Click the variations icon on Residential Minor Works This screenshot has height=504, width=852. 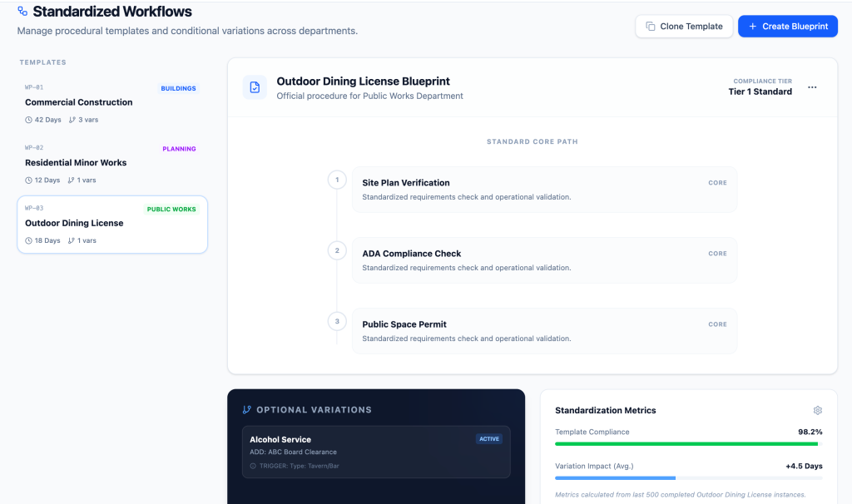point(72,180)
